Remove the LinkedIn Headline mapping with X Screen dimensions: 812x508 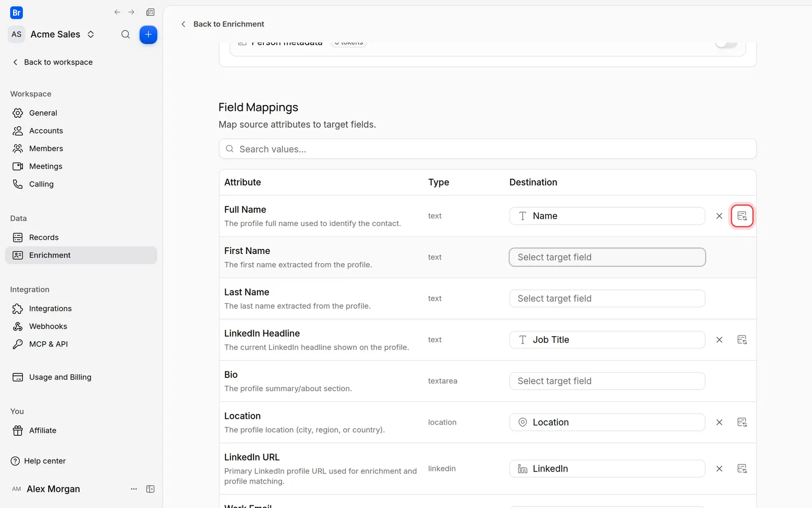(x=719, y=340)
